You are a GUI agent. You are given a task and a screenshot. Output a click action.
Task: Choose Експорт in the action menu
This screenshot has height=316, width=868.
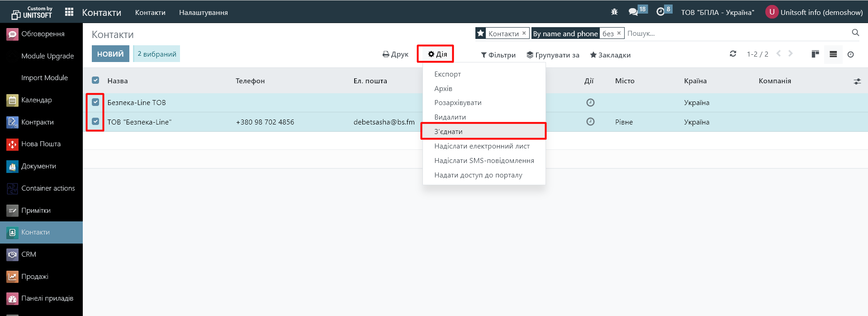[x=447, y=74]
